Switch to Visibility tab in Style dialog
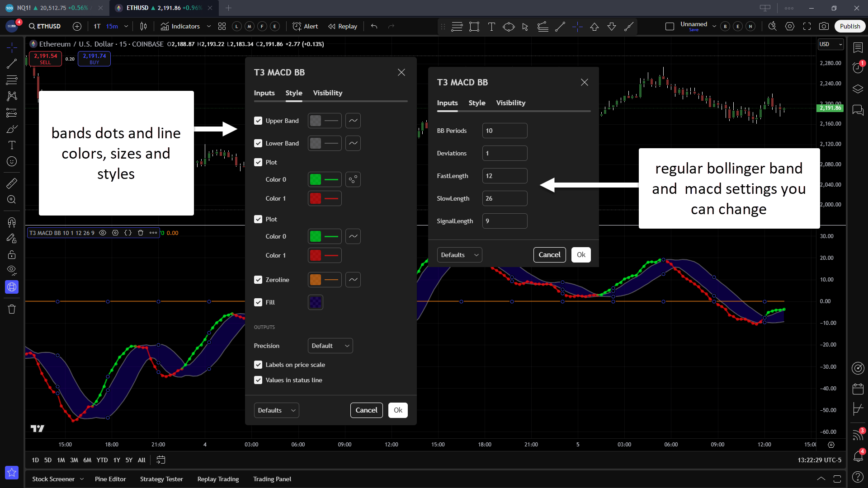Screen dimensions: 868x488 coord(327,93)
